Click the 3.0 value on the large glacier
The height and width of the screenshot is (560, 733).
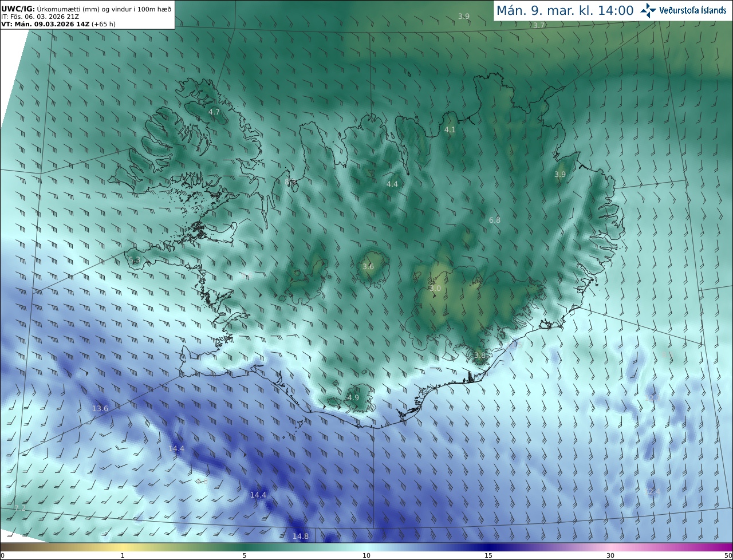coord(435,289)
